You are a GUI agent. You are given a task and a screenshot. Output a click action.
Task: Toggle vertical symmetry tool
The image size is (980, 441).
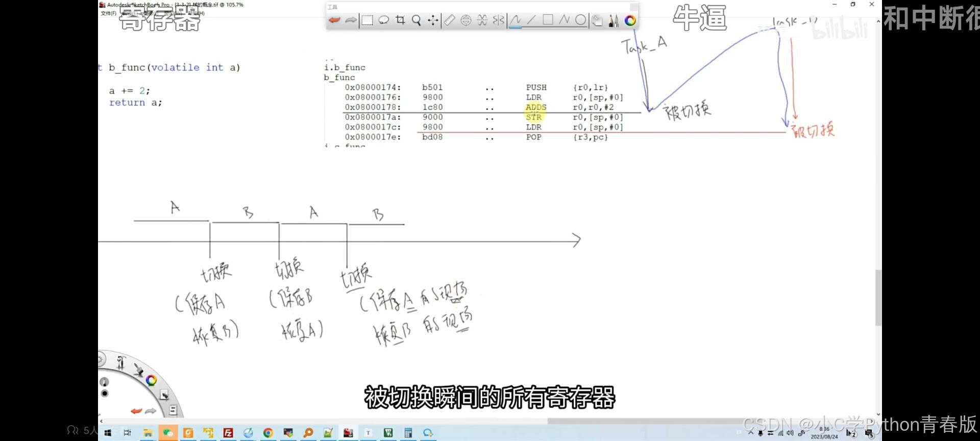pyautogui.click(x=499, y=20)
